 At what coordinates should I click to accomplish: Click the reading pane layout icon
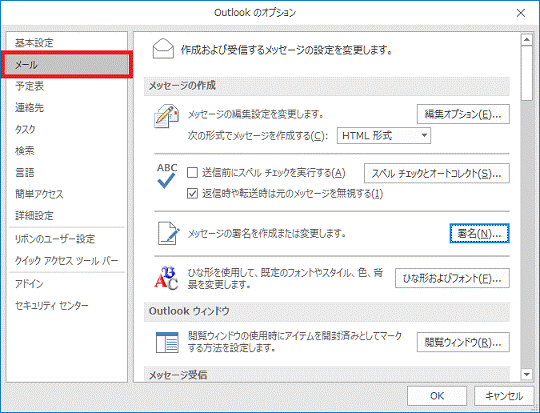pyautogui.click(x=167, y=342)
